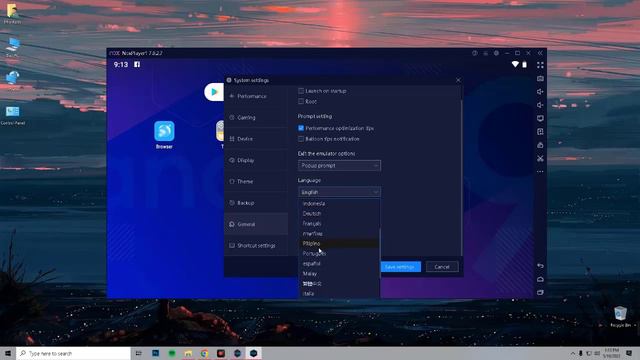Viewport: 640px width, 360px height.
Task: Enable Balloon tips notification checkbox
Action: [301, 139]
